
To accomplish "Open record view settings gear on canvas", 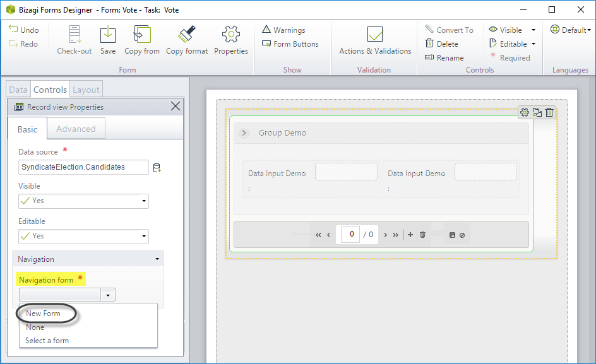I will click(525, 112).
